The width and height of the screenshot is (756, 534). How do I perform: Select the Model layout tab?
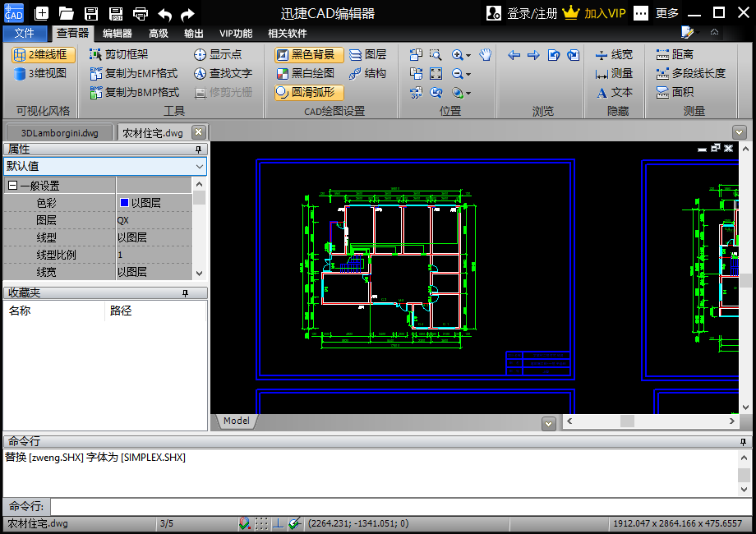point(237,421)
